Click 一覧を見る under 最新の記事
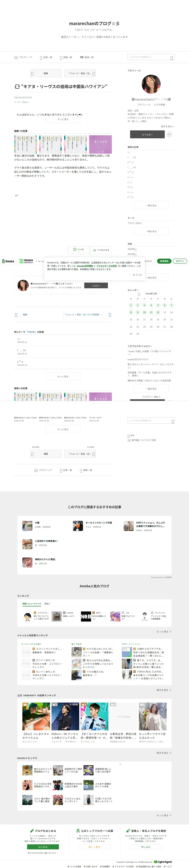Screen dimensions: 189x868 pos(151,205)
